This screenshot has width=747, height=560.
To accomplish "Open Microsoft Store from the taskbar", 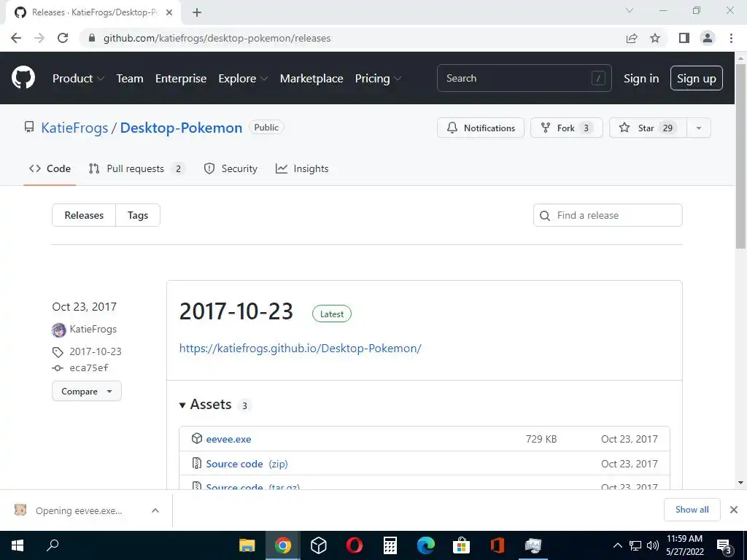I will point(461,545).
